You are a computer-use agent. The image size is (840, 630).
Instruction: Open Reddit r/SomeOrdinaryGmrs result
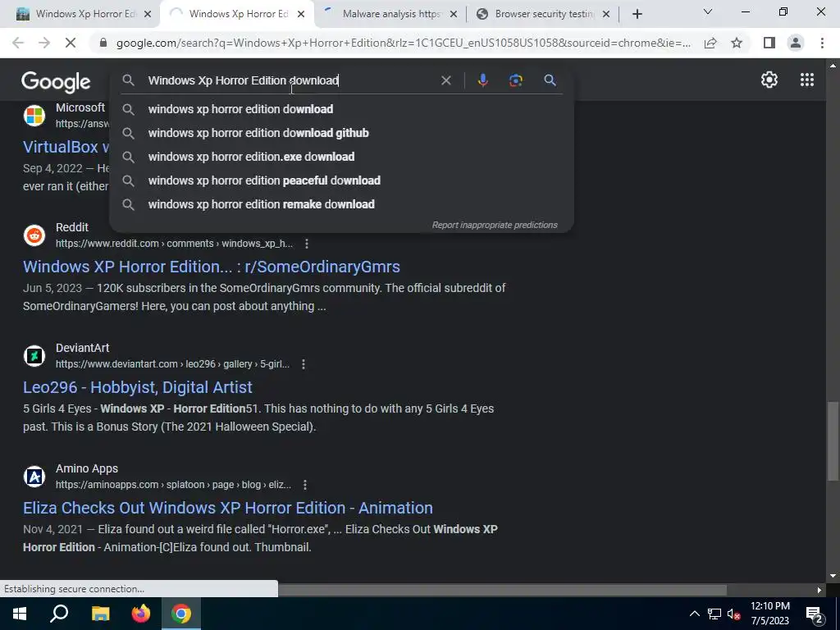point(212,267)
